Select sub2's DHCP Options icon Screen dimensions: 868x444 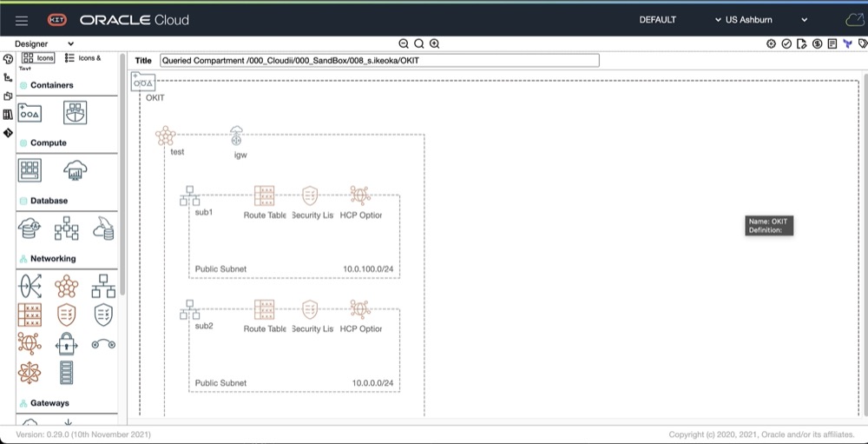coord(360,310)
